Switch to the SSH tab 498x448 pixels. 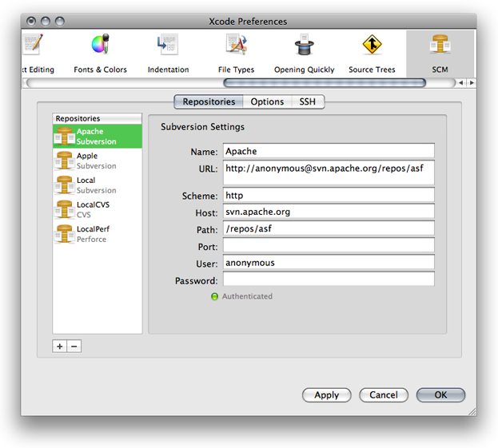click(x=308, y=101)
